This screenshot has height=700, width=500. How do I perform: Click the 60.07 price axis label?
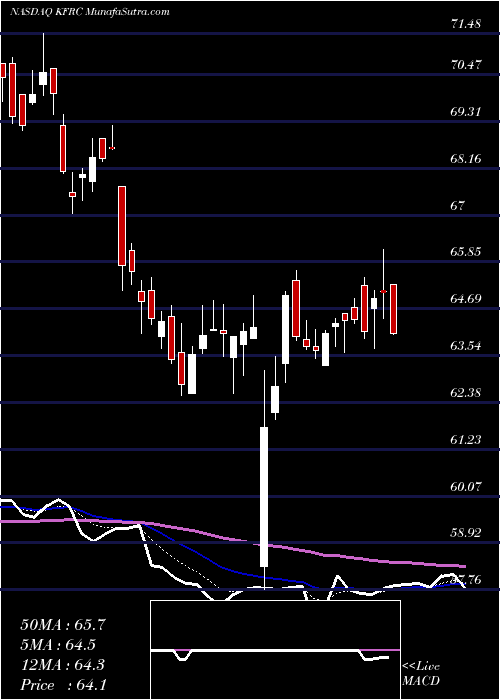(466, 487)
